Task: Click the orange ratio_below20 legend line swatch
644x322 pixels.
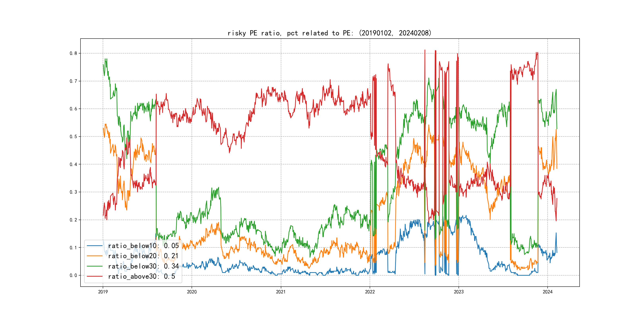Action: click(94, 256)
